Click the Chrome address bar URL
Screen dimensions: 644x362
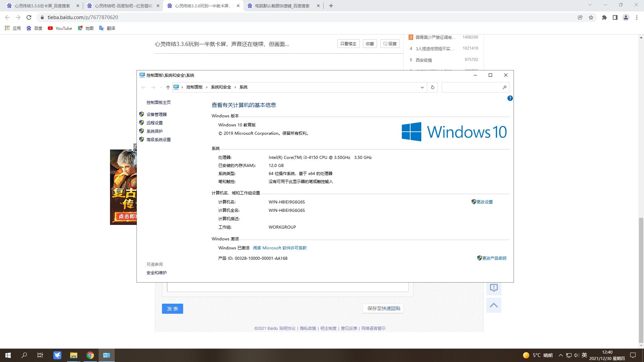coord(83,17)
